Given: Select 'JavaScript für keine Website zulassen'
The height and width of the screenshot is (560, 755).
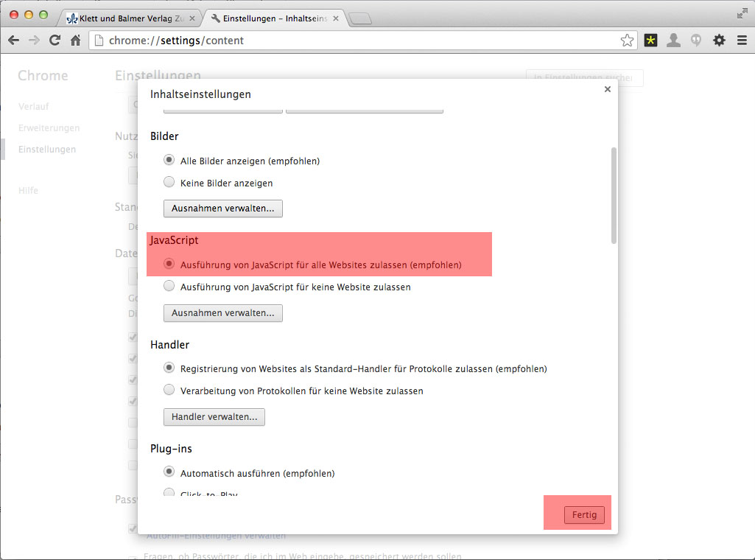Looking at the screenshot, I should tap(169, 287).
